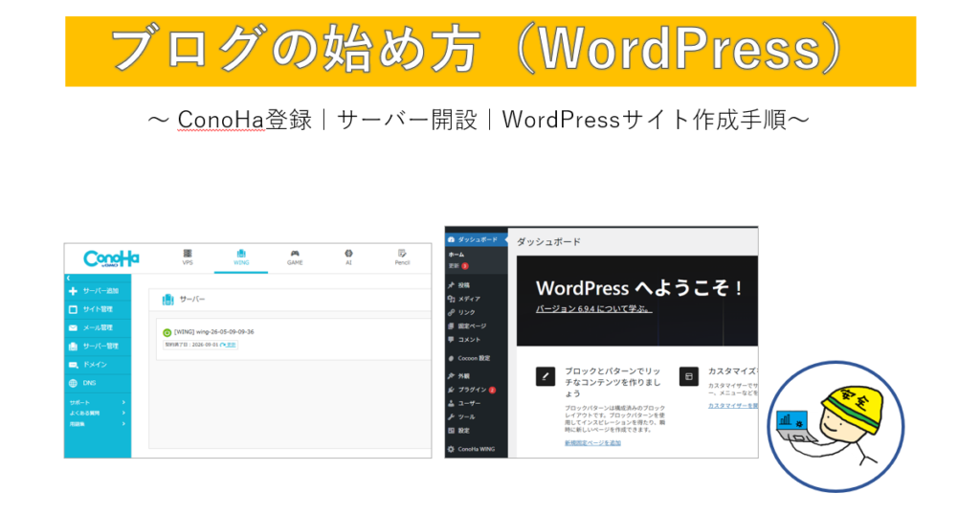Collapse the ConoHa sidebar with the chevron
Image resolution: width=980 pixels, height=515 pixels.
coord(68,278)
